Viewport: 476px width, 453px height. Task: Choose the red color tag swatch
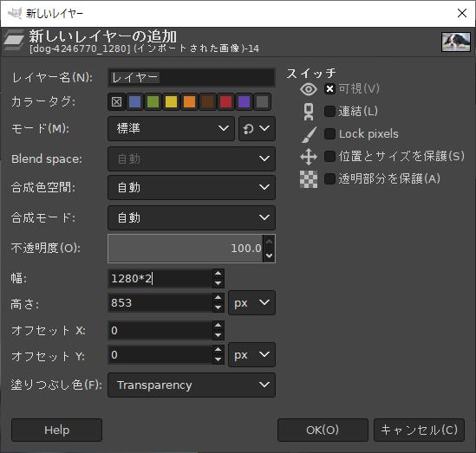(225, 102)
